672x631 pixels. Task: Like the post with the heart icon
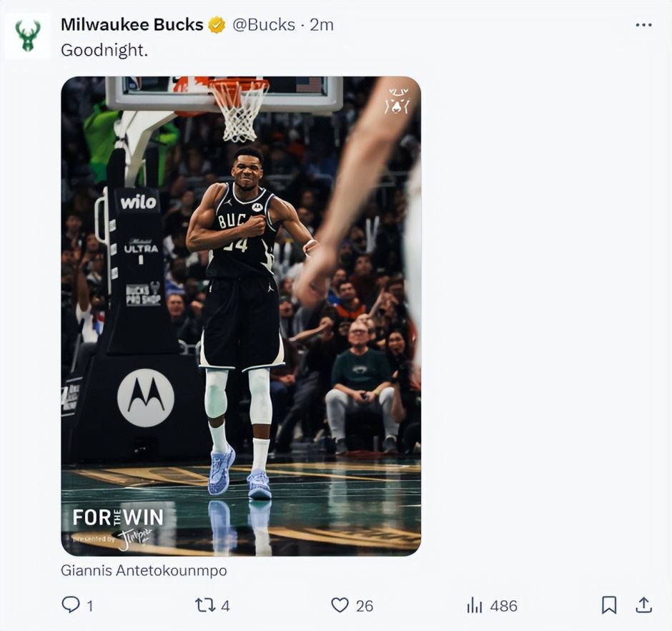(340, 605)
